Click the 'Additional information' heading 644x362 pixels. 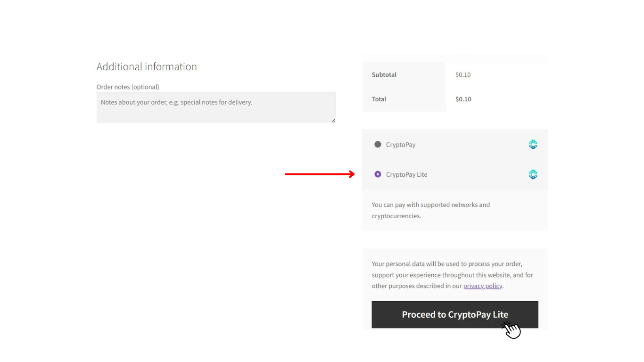[147, 66]
